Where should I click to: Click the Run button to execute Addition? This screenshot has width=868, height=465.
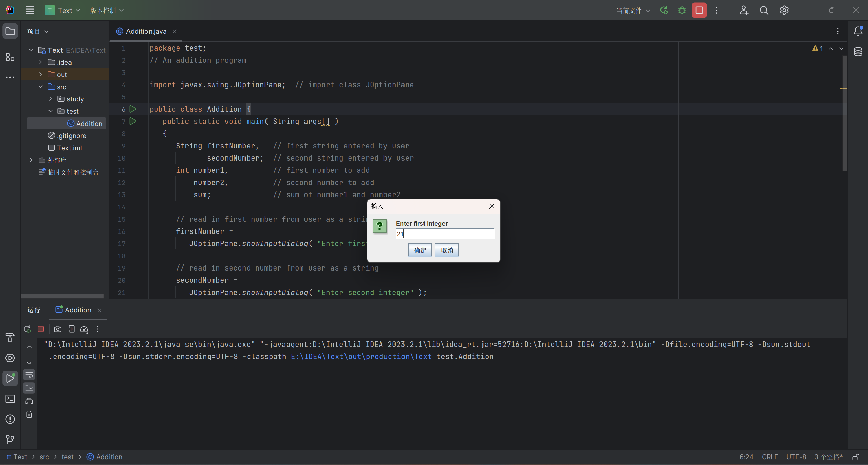664,10
